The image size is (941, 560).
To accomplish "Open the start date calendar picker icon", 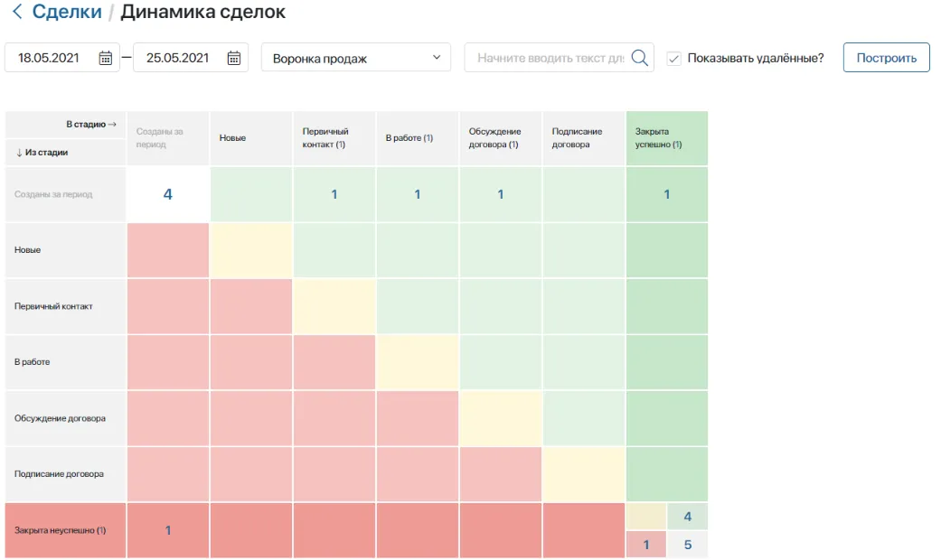I will 104,57.
